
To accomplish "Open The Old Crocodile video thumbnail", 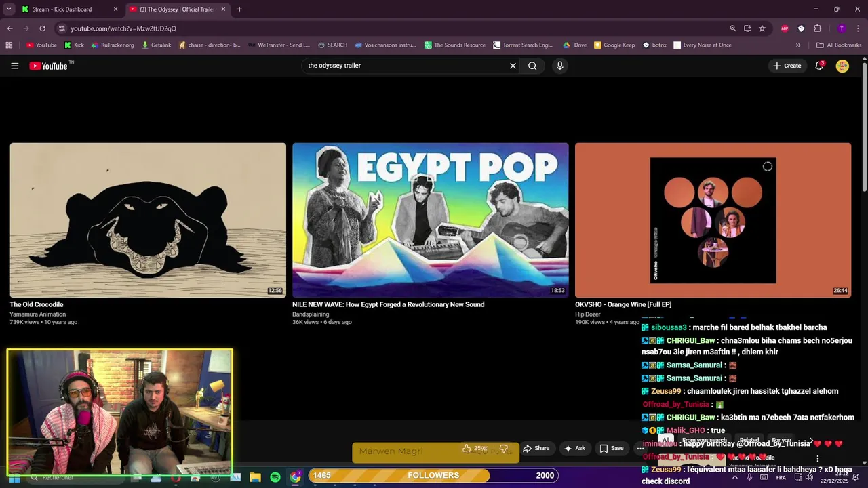I will [148, 220].
